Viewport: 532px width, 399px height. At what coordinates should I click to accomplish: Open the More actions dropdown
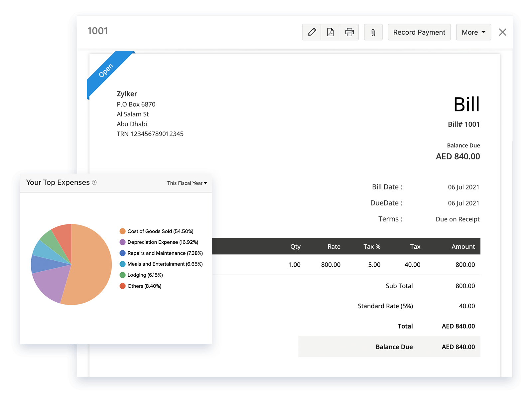pyautogui.click(x=473, y=32)
